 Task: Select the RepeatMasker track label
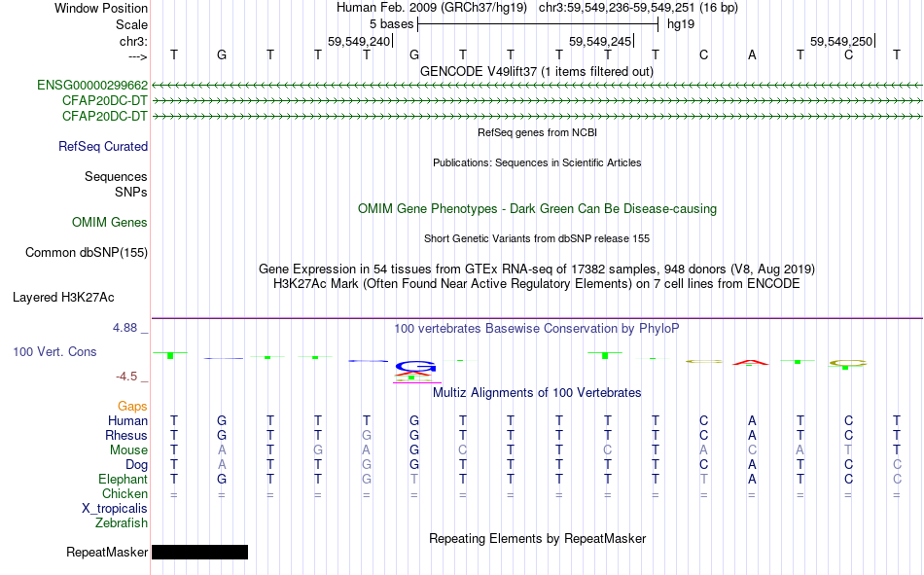[x=107, y=552]
